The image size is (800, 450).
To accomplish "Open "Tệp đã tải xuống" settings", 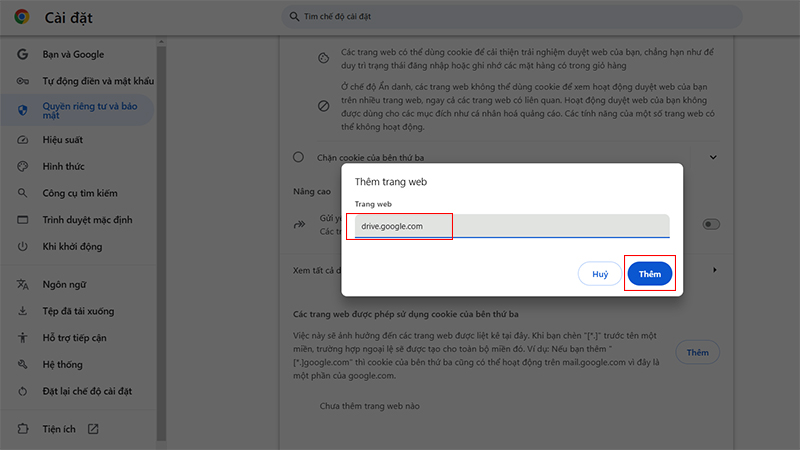I will [78, 311].
